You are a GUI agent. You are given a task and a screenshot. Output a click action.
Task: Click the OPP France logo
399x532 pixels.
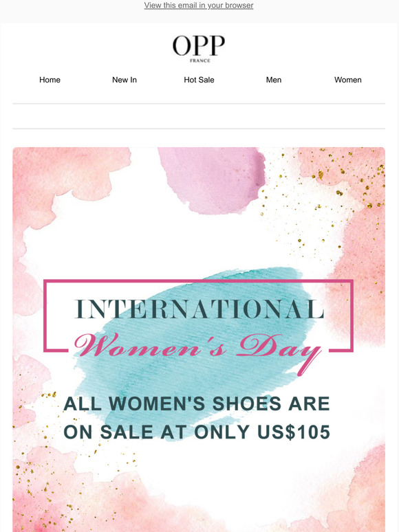199,49
